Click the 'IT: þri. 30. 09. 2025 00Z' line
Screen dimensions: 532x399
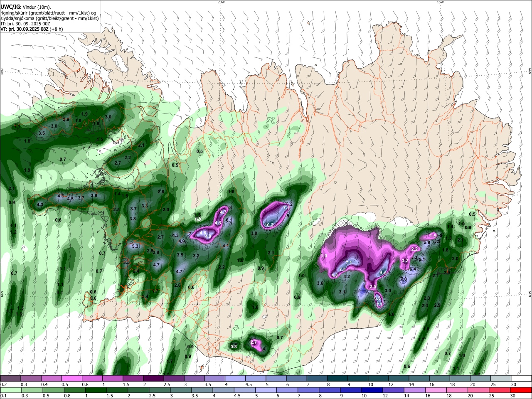pyautogui.click(x=25, y=24)
